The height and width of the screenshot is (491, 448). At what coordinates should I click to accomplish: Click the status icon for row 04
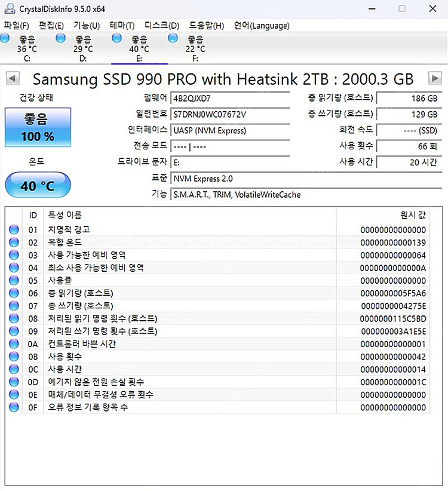coord(14,268)
